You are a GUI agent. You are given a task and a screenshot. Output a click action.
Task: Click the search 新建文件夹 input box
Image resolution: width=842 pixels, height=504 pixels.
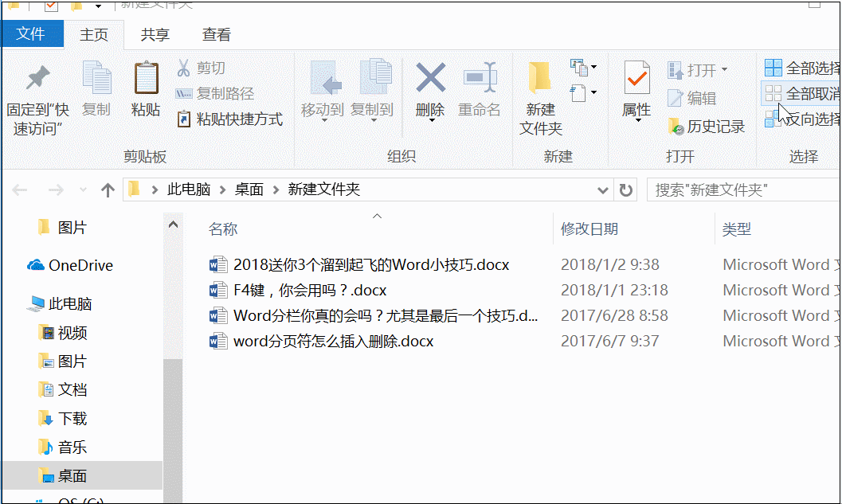pos(744,190)
